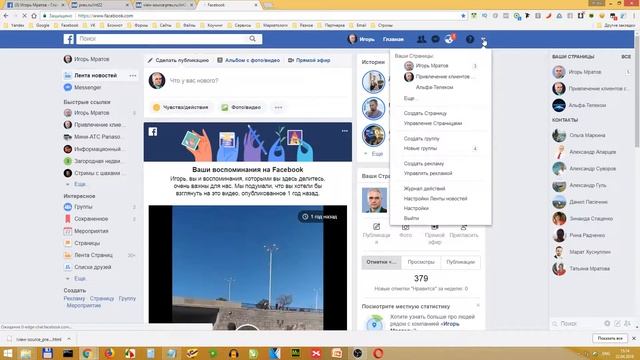640x360 pixels.
Task: Open notifications globe icon
Action: point(449,39)
